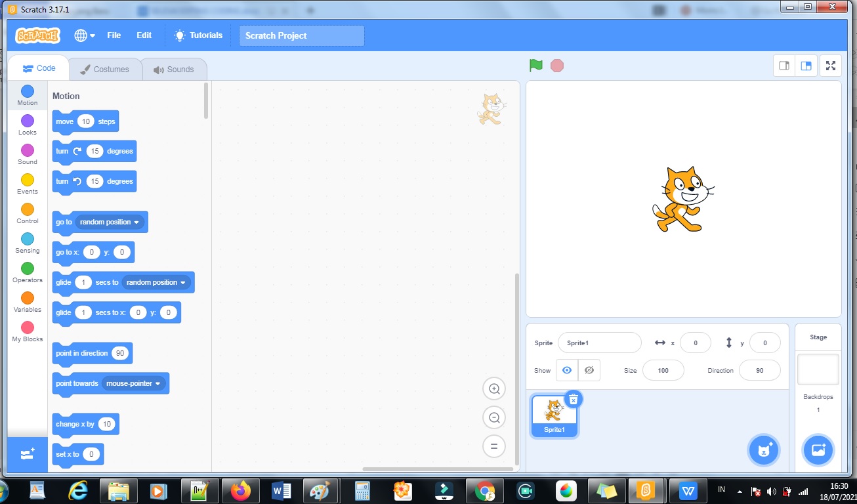Open the Sound blocks palette
Screen dimensions: 857x504
(27, 151)
